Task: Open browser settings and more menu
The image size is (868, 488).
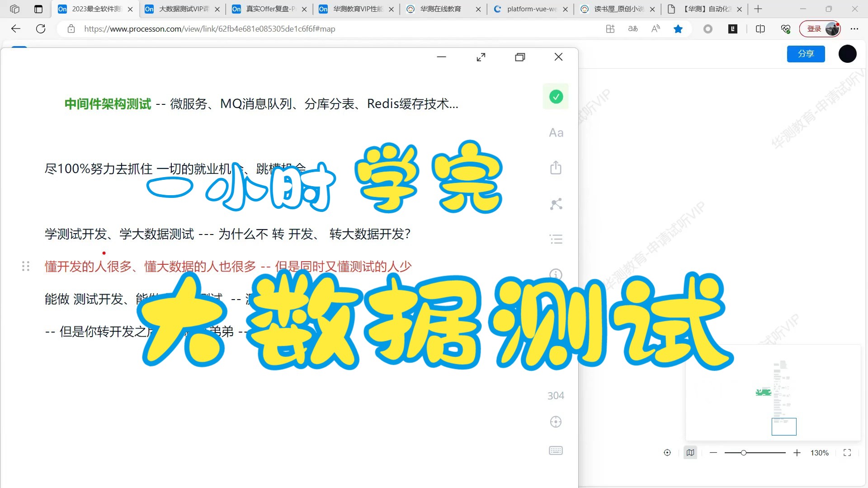Action: tap(854, 29)
